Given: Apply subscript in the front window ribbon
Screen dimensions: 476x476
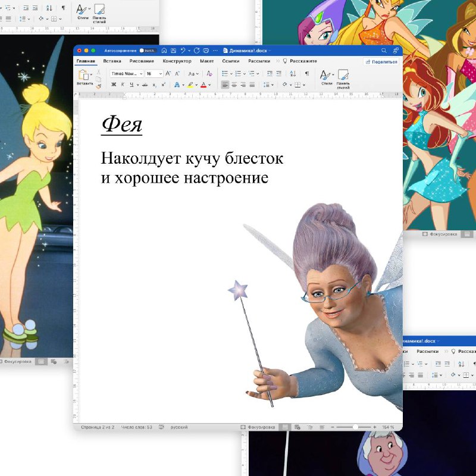Looking at the screenshot, I should click(154, 85).
